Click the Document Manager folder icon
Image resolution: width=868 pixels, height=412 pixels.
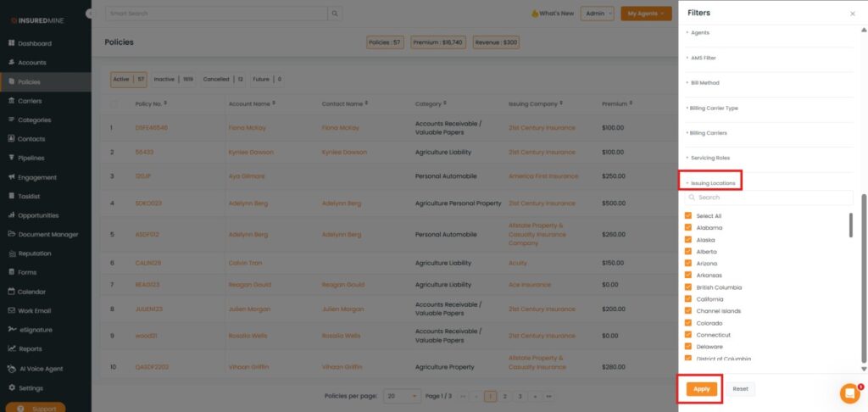pos(11,235)
